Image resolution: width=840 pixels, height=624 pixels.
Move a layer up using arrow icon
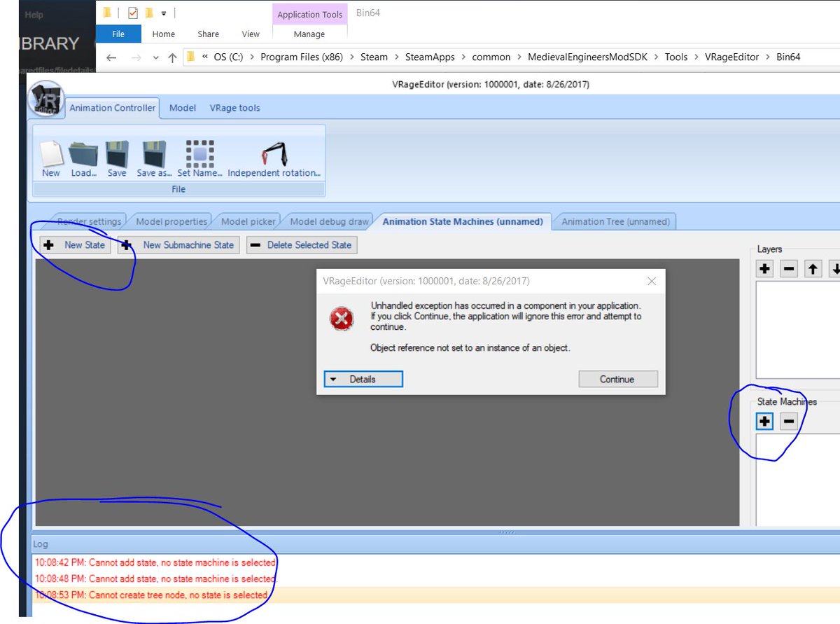point(813,268)
